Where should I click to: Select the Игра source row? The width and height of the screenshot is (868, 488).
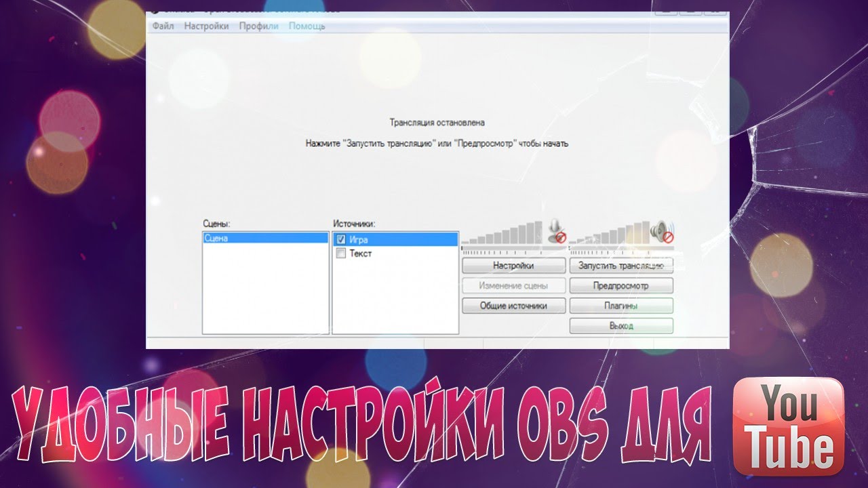395,239
